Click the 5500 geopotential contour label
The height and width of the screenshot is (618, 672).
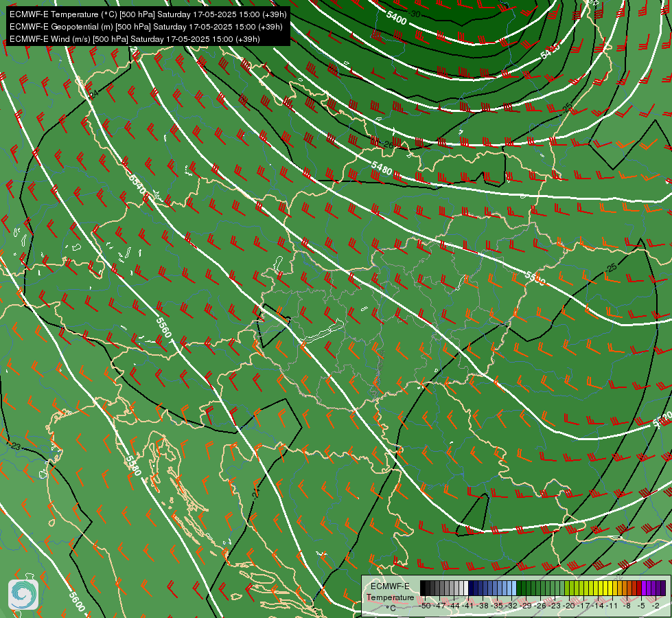pos(535,278)
